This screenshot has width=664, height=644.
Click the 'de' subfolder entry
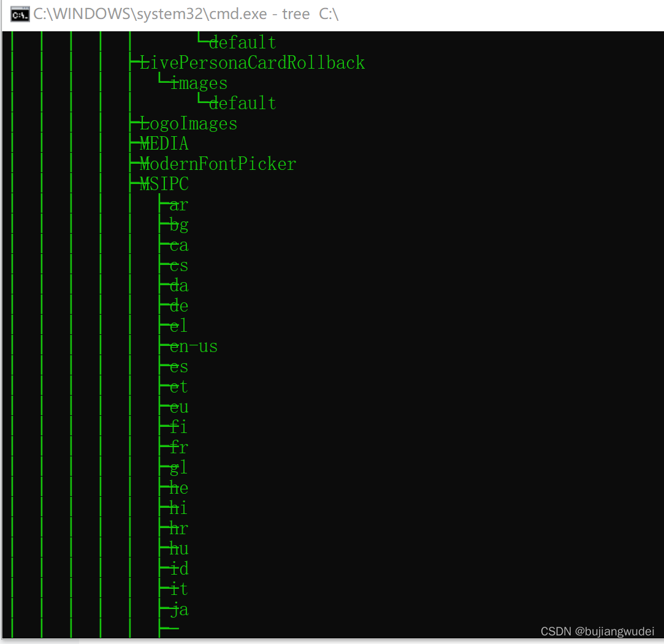[178, 306]
